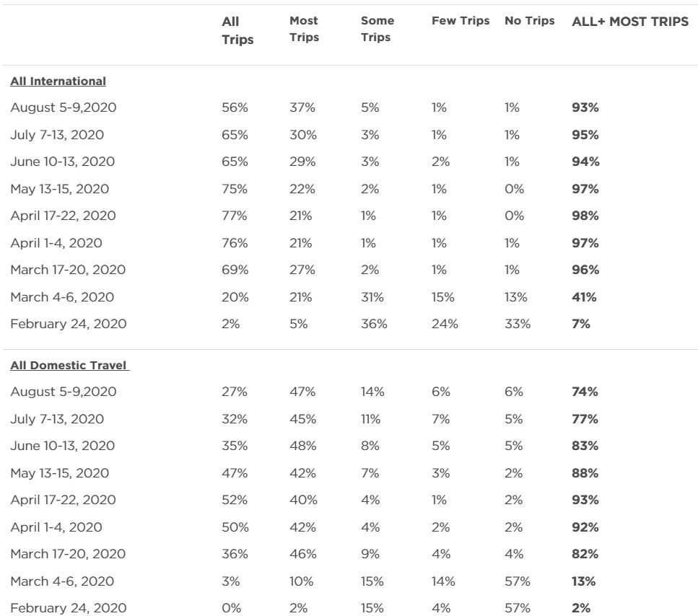The width and height of the screenshot is (698, 616).
Task: Click the 74% Domestic August total
Action: [x=585, y=392]
